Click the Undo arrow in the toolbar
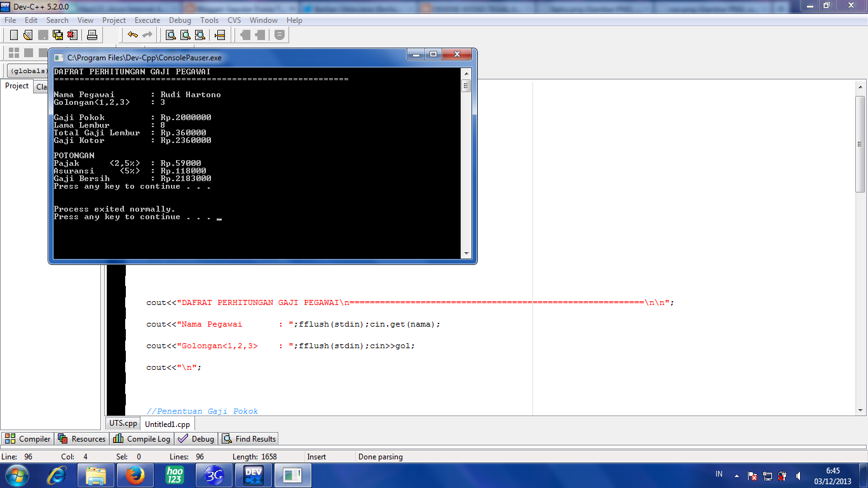Image resolution: width=868 pixels, height=488 pixels. tap(132, 35)
